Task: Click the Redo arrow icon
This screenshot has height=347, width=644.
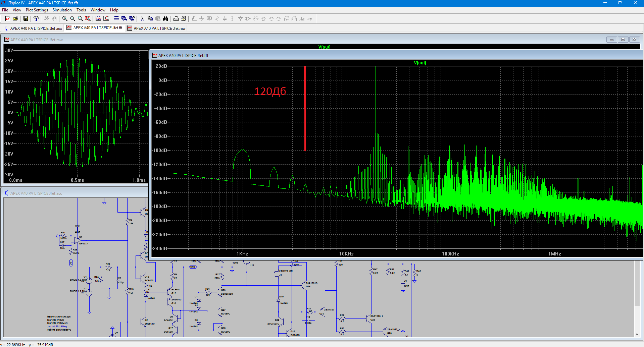Action: point(279,19)
